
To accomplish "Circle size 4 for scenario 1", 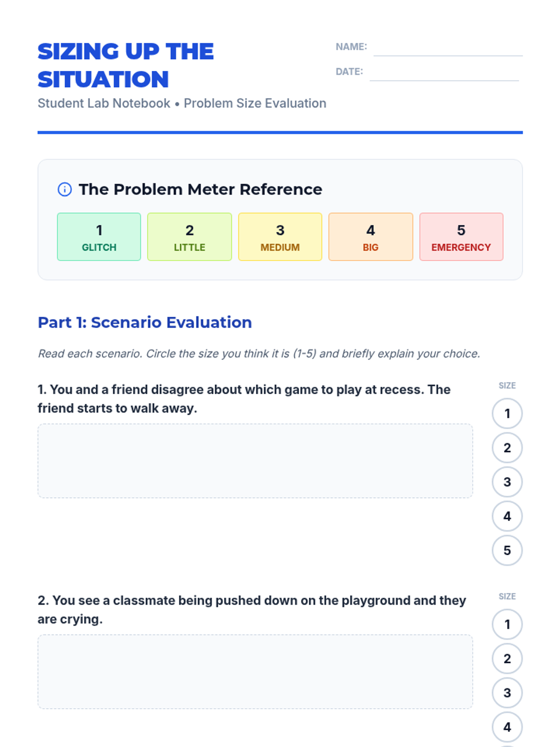I will pyautogui.click(x=507, y=516).
